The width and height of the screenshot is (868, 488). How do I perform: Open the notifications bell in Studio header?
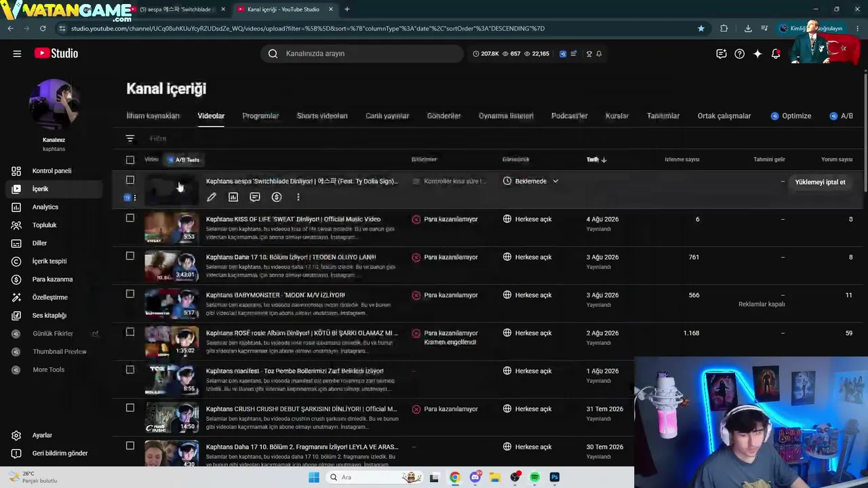pyautogui.click(x=776, y=54)
